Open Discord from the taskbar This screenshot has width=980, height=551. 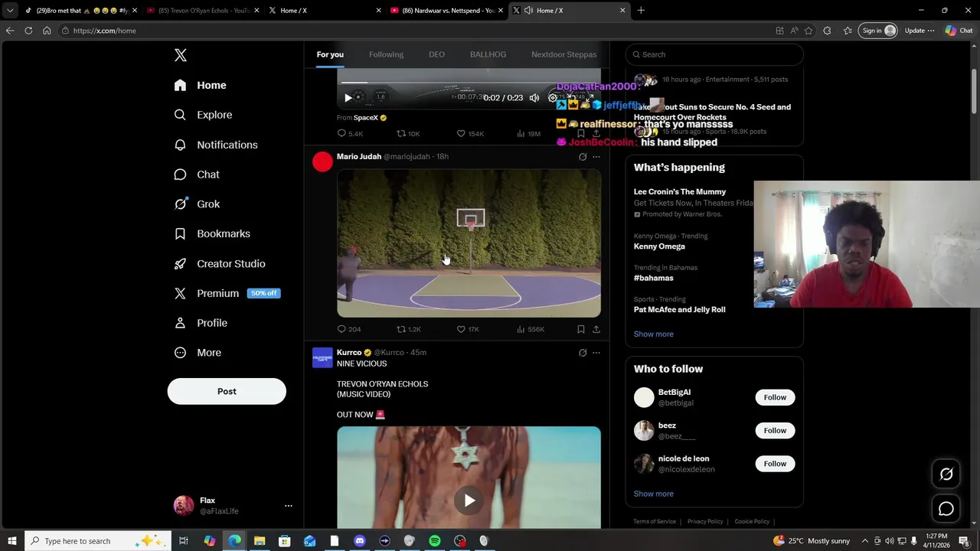[360, 541]
